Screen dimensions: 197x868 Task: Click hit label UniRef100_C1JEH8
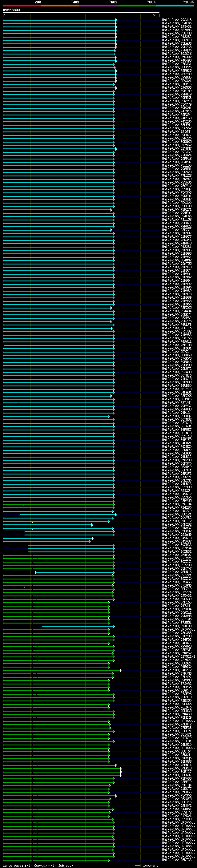[x=177, y=626]
